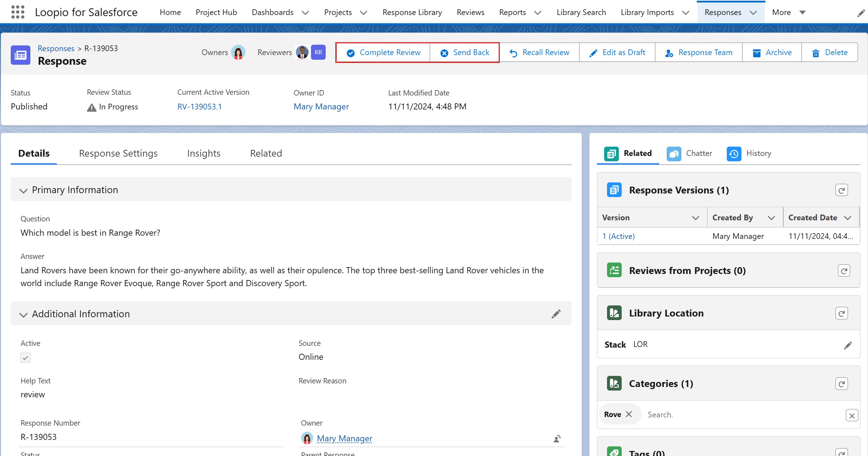Go to Home in navigation

(x=170, y=12)
